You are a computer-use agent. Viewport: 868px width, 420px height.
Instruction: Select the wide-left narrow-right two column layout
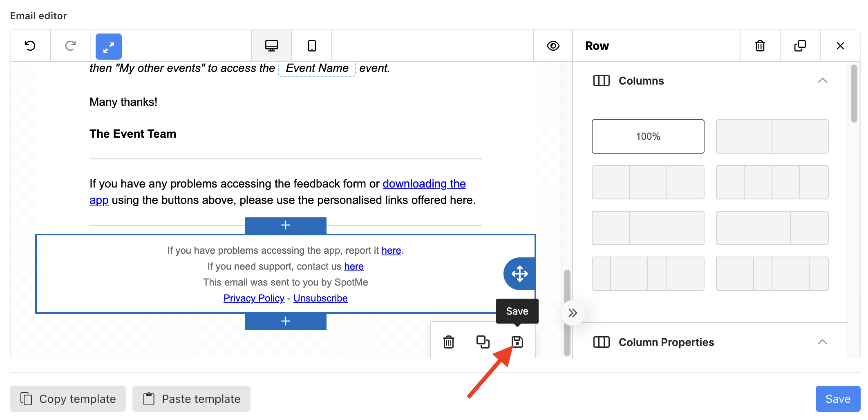pyautogui.click(x=772, y=228)
